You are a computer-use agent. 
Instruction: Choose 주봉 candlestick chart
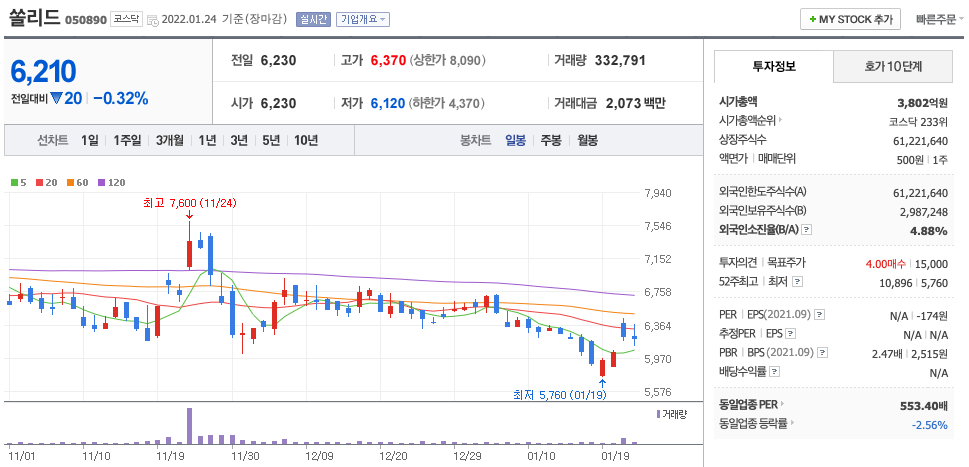[x=551, y=140]
